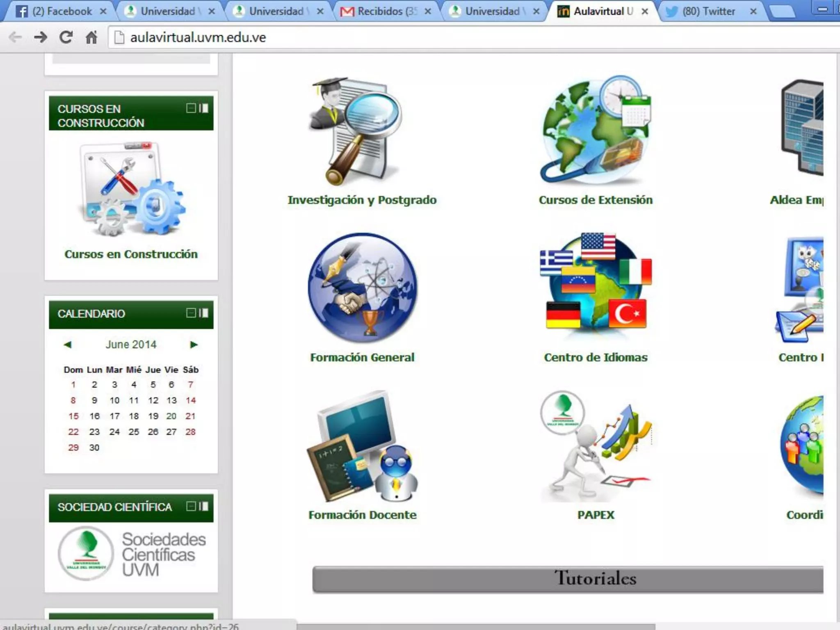Open the Formación General globe icon
Viewport: 840px width, 630px height.
pyautogui.click(x=363, y=288)
